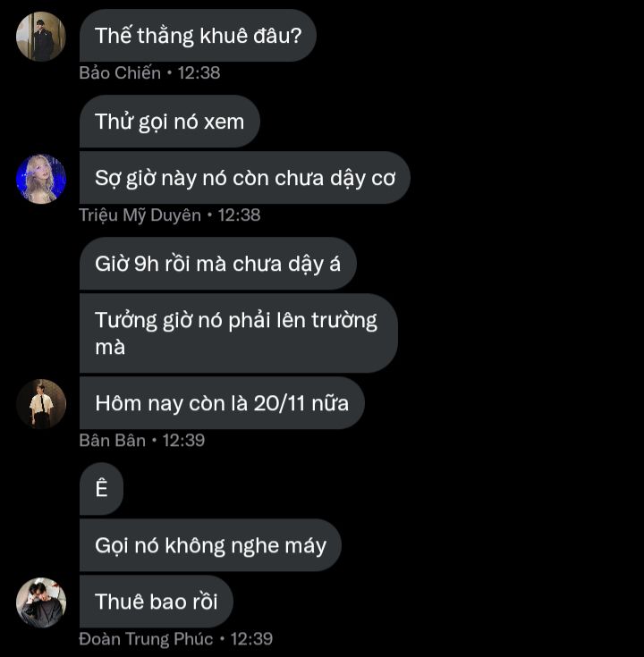Image resolution: width=644 pixels, height=657 pixels.
Task: Tap the short "Ê" message bubble
Action: tap(101, 489)
